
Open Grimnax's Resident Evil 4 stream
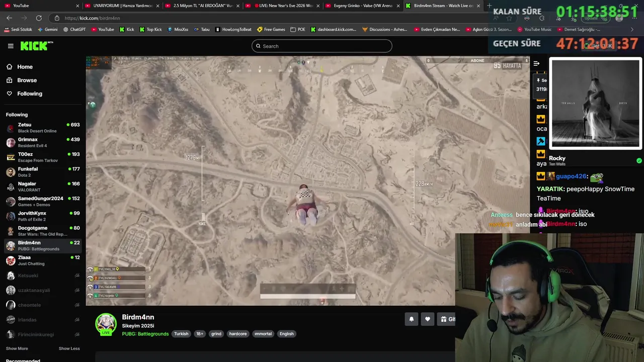(43, 142)
